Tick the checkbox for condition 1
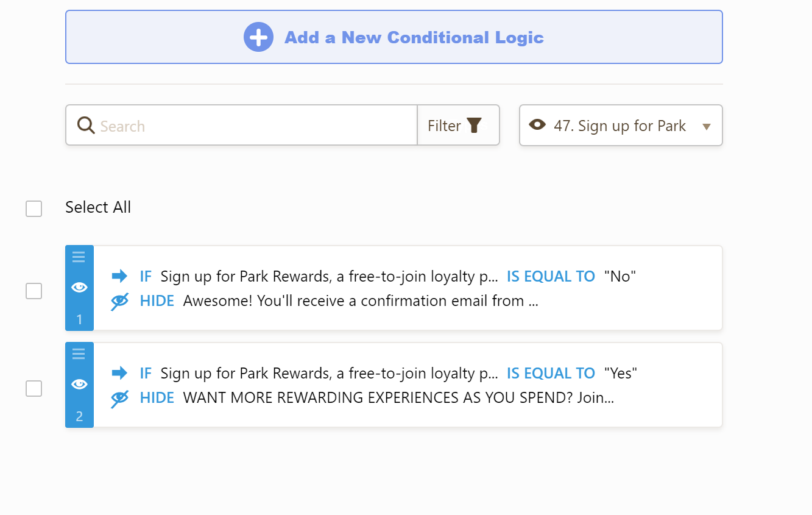812x515 pixels. [x=34, y=291]
